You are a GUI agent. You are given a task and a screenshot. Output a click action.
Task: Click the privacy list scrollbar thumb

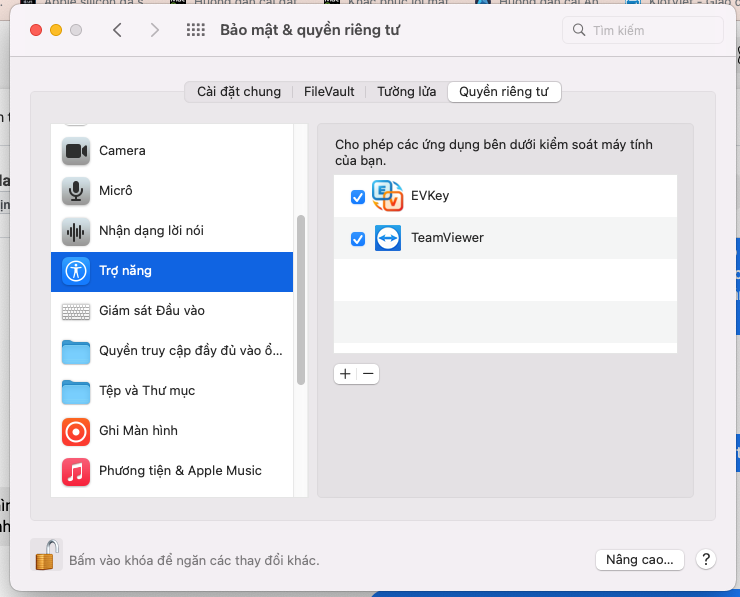click(301, 300)
